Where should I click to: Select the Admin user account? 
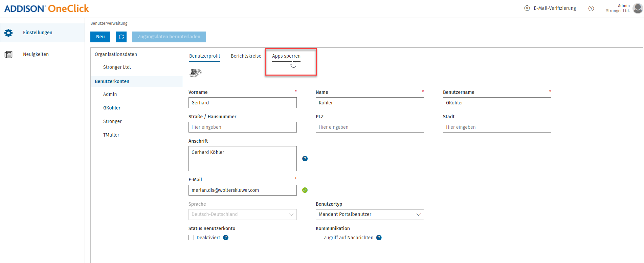click(110, 94)
